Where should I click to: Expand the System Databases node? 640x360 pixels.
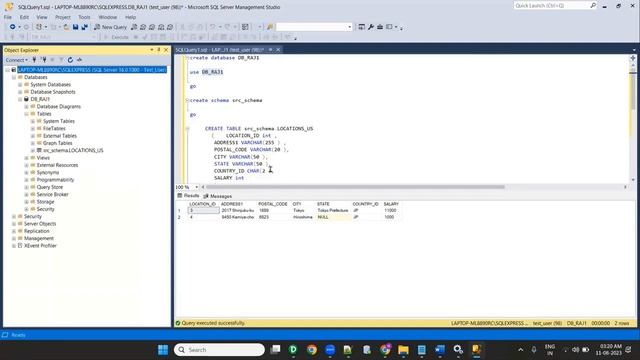click(20, 84)
